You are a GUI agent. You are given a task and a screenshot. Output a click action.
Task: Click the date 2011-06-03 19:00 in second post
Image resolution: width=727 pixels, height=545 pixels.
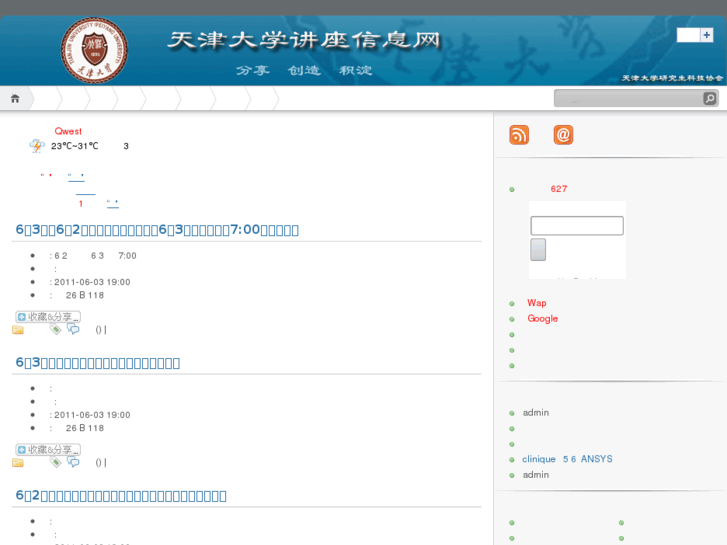click(92, 415)
